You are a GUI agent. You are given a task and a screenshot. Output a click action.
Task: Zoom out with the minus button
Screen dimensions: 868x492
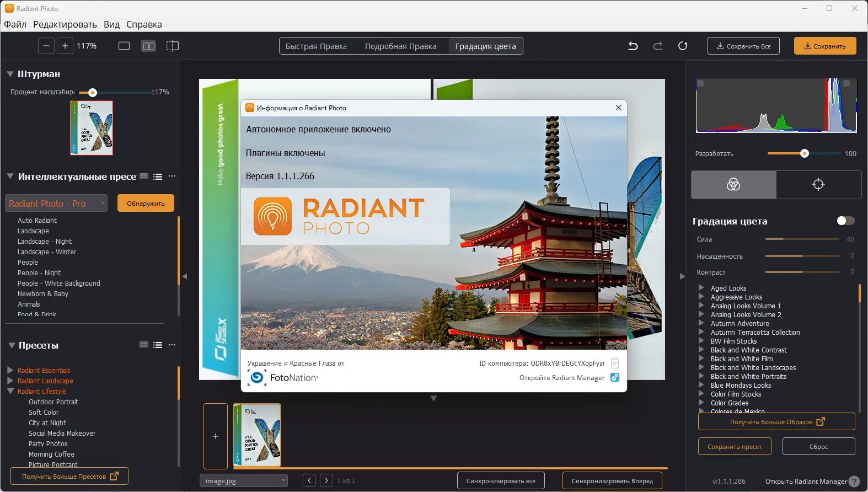46,46
